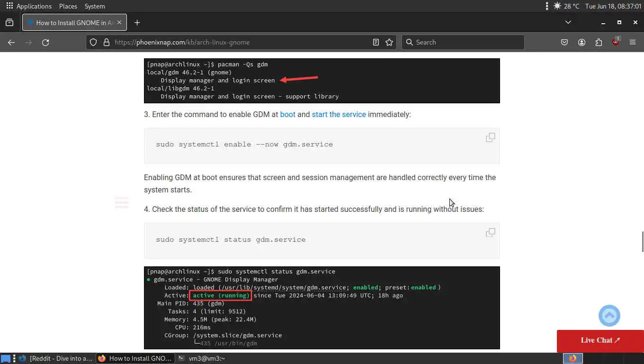Click the page vertical scrollbar thumb
This screenshot has width=644, height=364.
642,242
